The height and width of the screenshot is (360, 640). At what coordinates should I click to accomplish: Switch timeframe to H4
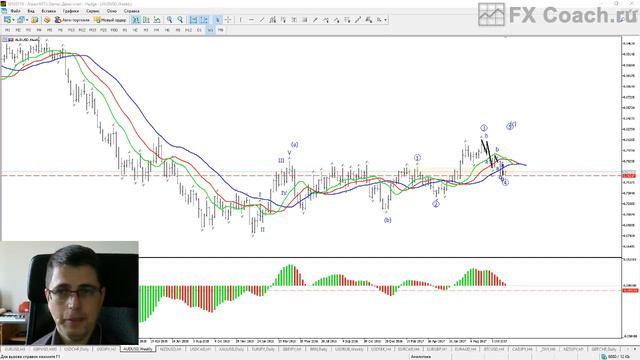coord(156,30)
